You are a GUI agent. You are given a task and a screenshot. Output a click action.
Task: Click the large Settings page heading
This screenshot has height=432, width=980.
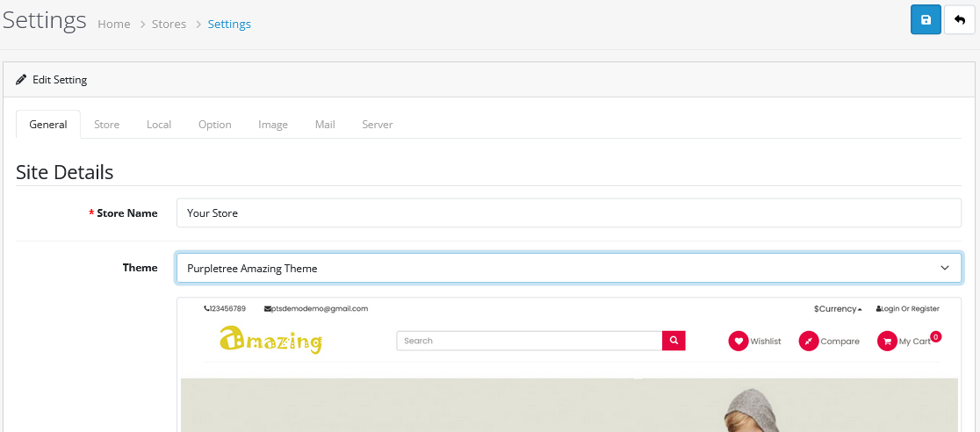(45, 20)
